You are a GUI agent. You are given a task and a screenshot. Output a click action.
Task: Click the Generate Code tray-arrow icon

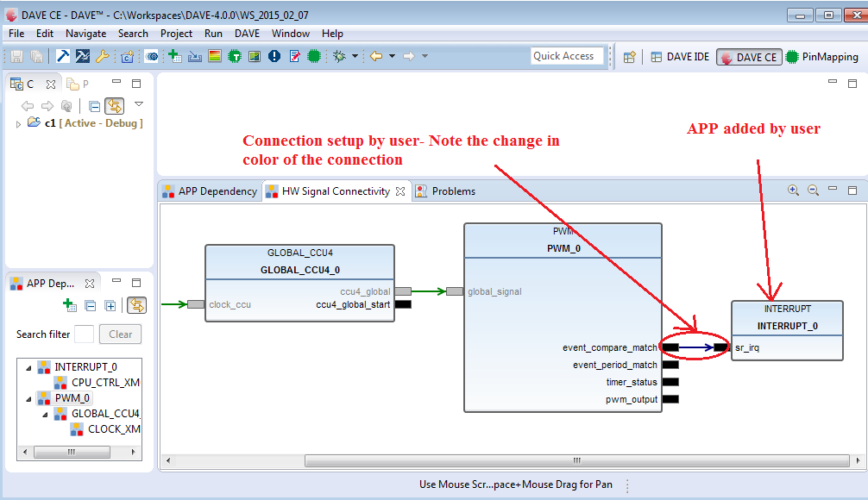[x=195, y=56]
